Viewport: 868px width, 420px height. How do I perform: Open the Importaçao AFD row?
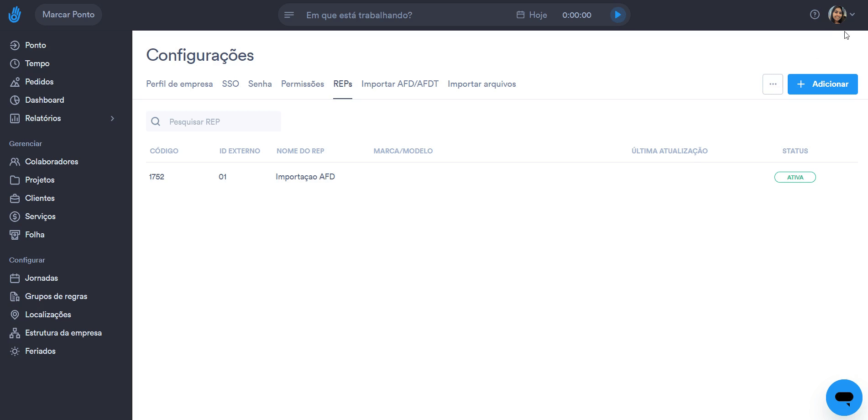coord(305,177)
